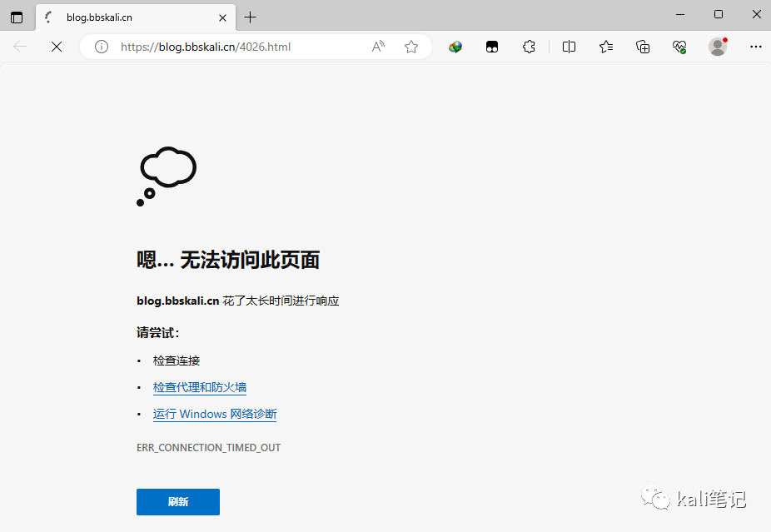Open the Extensions puzzle-piece icon
The height and width of the screenshot is (532, 771).
coord(529,47)
